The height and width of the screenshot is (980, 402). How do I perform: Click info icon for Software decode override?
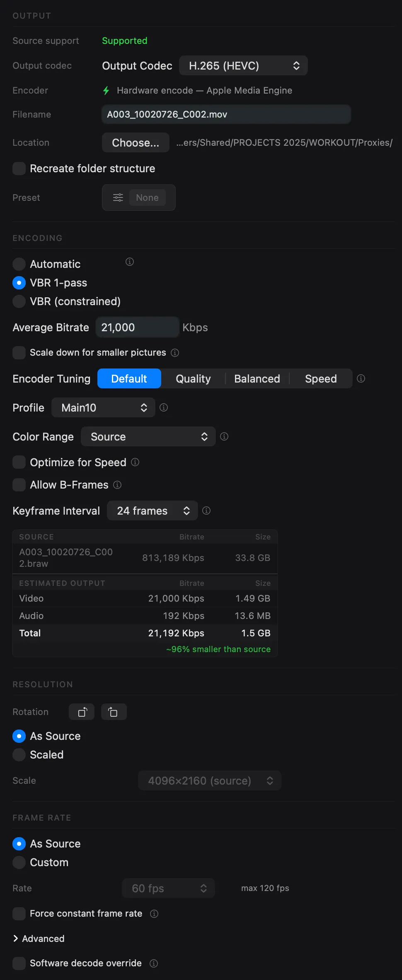tap(154, 963)
